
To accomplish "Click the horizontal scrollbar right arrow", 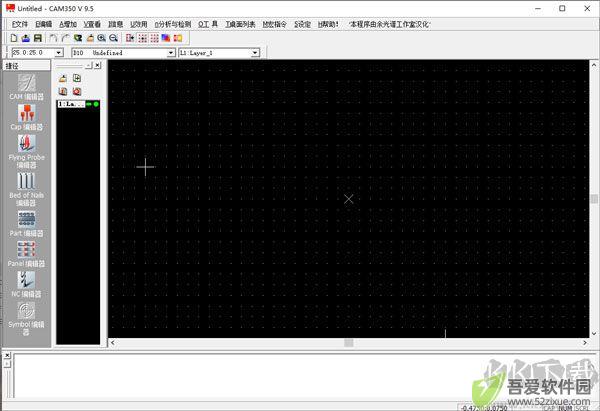I will pyautogui.click(x=585, y=343).
